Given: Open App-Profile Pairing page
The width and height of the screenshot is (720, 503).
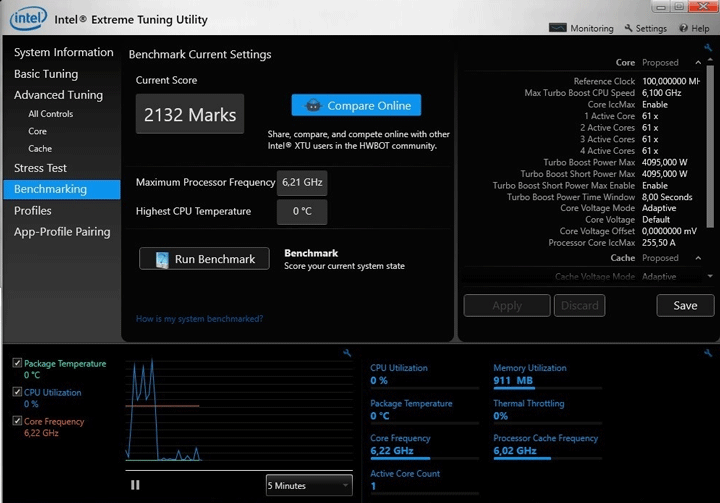Looking at the screenshot, I should pos(62,232).
